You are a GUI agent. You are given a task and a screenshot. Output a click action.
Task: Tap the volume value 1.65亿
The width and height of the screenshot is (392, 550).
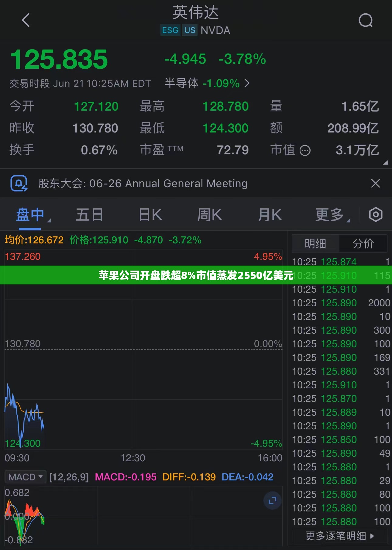tap(360, 106)
